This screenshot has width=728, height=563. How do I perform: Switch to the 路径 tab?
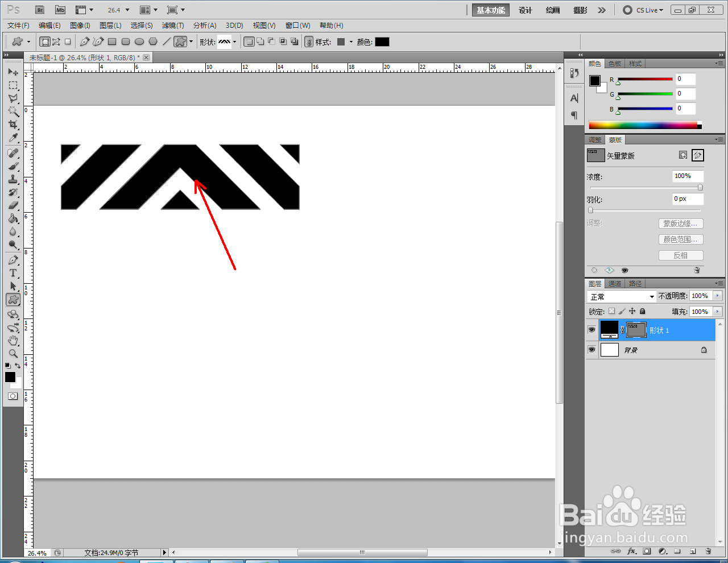(x=635, y=283)
